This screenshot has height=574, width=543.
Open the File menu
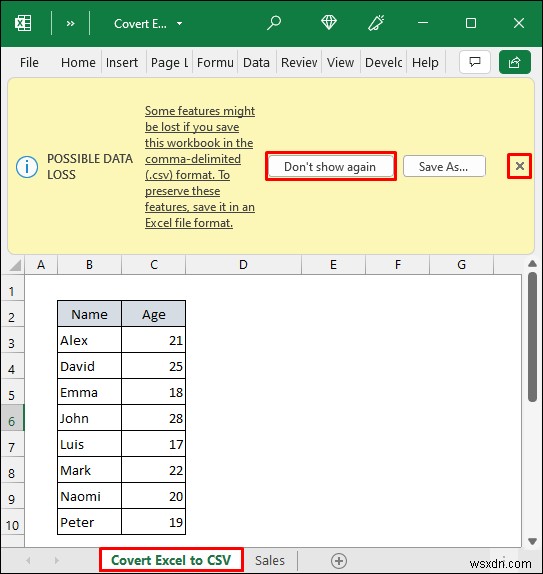(29, 62)
